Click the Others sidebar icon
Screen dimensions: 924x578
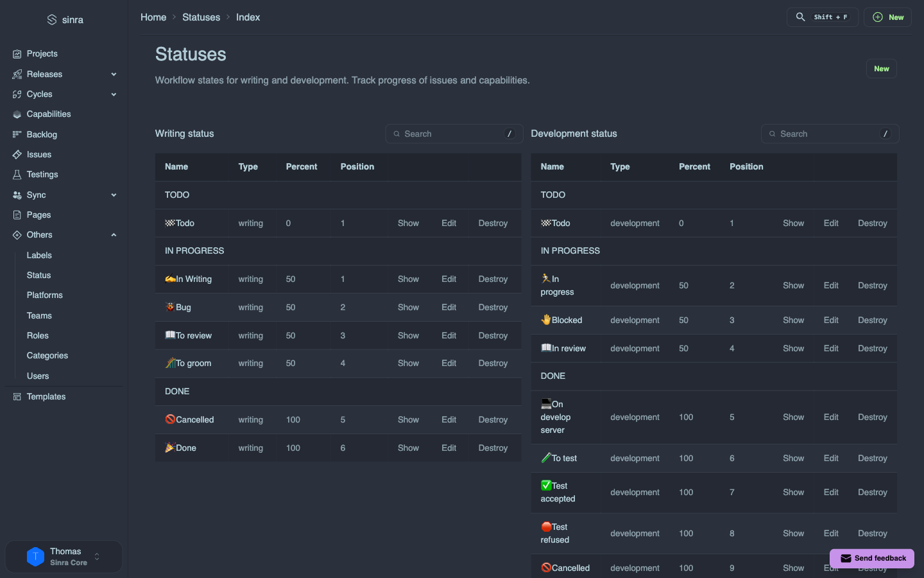pyautogui.click(x=17, y=235)
